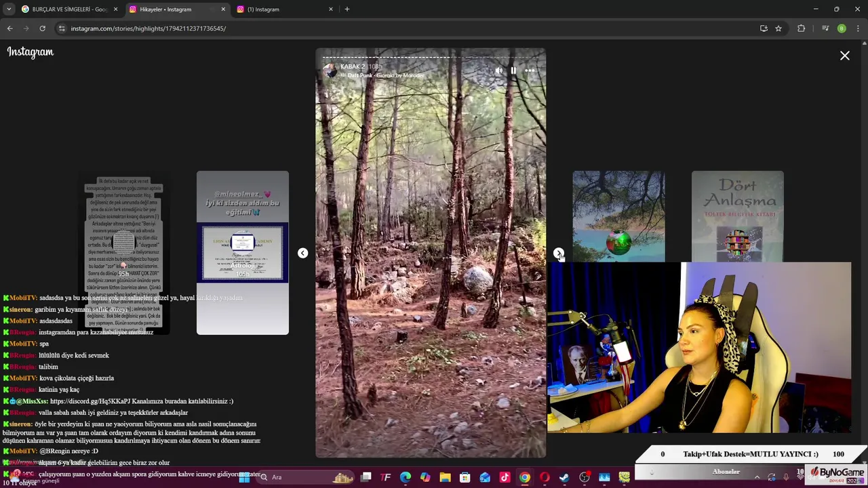Click the Chrome taskbar icon
The width and height of the screenshot is (868, 488).
[525, 477]
